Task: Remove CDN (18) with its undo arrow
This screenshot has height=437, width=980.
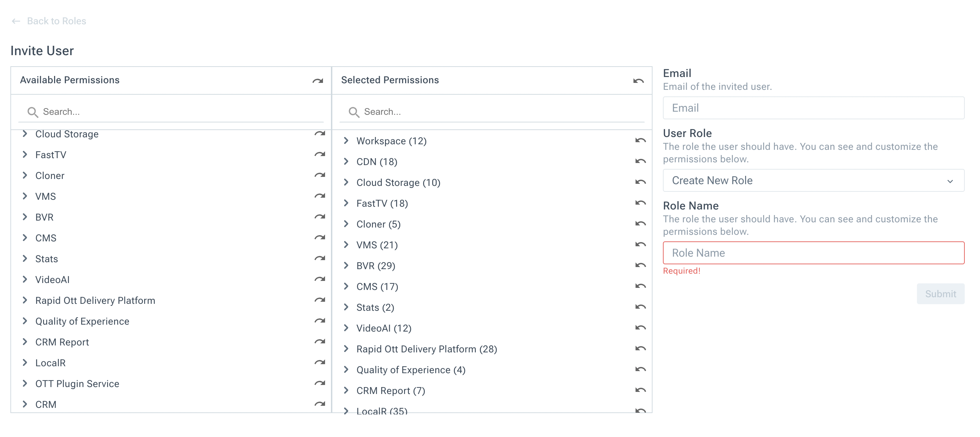Action: 641,161
